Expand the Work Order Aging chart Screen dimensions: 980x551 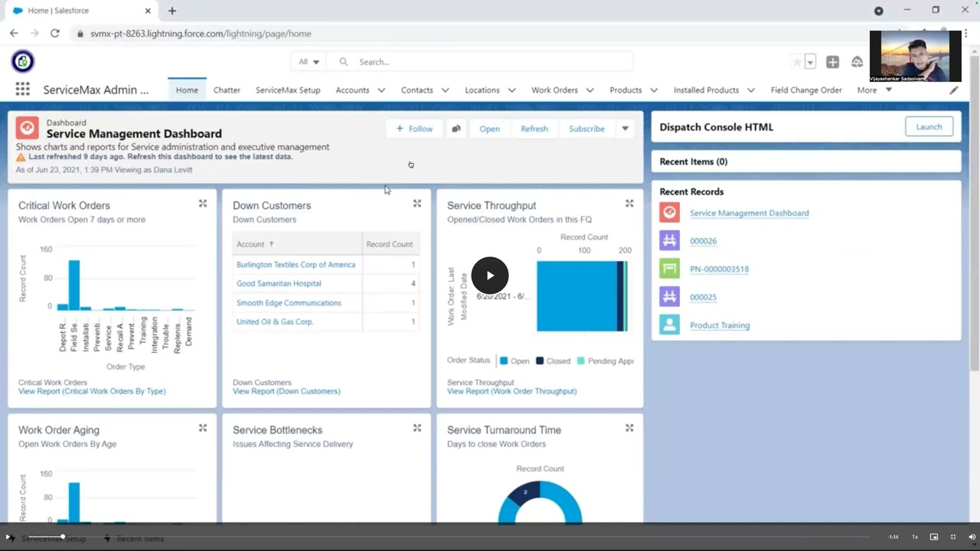(203, 428)
